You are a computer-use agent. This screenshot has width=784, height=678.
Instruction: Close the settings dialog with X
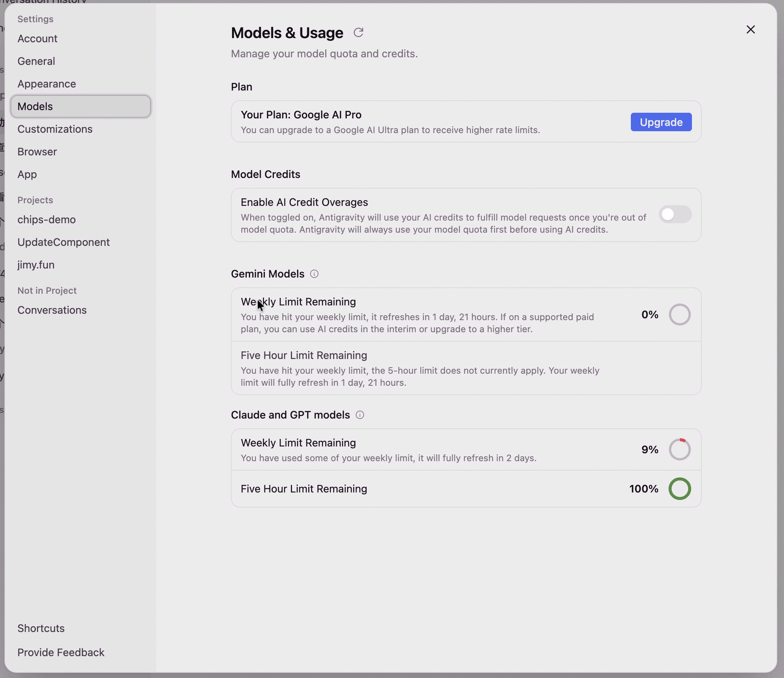(751, 29)
